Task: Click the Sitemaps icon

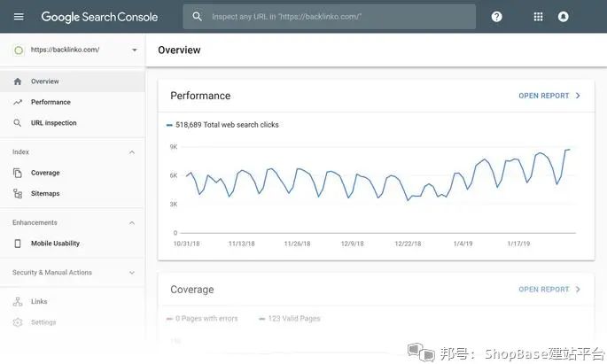Action: (18, 193)
